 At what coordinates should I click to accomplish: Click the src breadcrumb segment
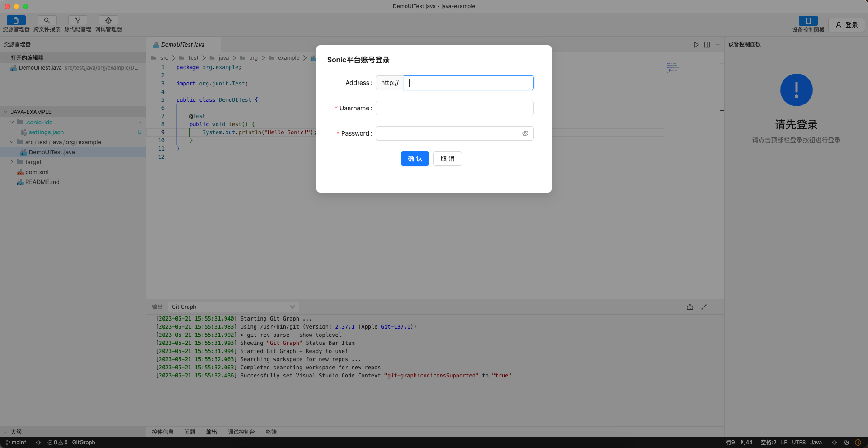(x=164, y=58)
